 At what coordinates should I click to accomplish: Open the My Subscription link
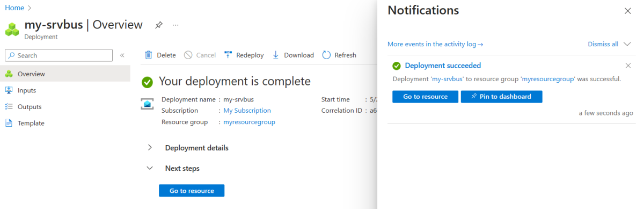[x=247, y=111]
